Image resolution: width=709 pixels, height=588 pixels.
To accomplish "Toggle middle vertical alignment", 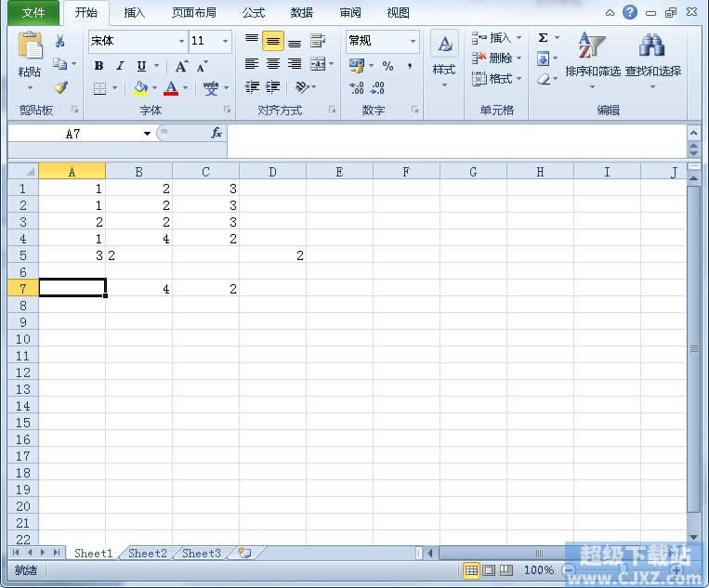I will coord(273,41).
